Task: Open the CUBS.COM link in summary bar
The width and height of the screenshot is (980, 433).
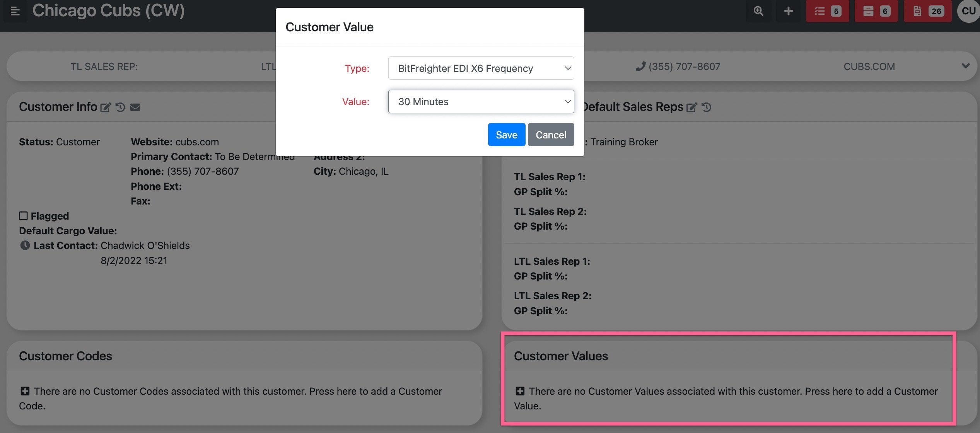Action: [869, 66]
